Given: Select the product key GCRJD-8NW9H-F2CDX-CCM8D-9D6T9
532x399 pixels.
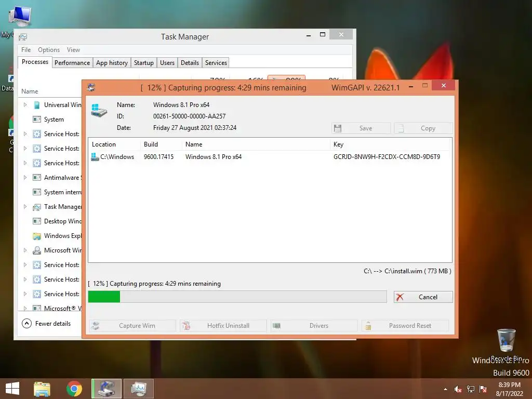Looking at the screenshot, I should [387, 157].
